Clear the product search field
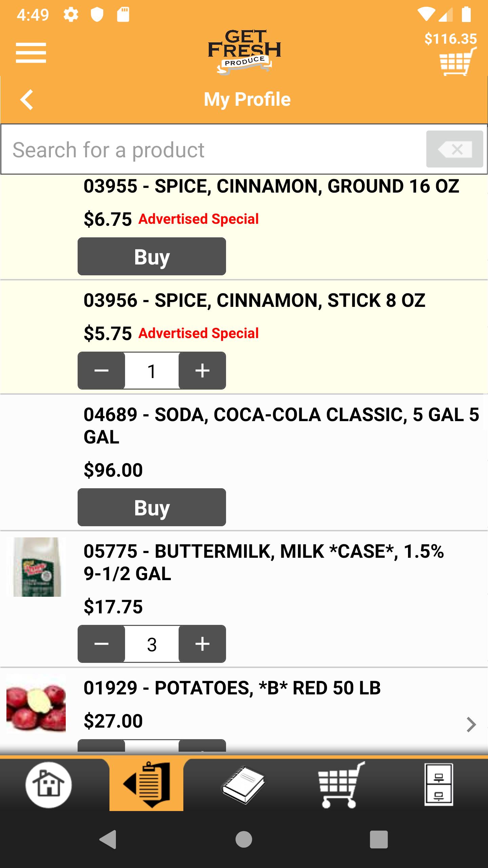 [454, 149]
